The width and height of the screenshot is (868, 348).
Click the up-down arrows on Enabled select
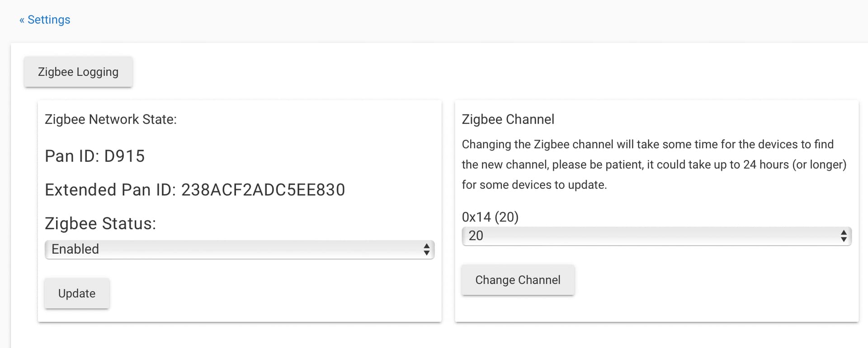click(x=426, y=249)
